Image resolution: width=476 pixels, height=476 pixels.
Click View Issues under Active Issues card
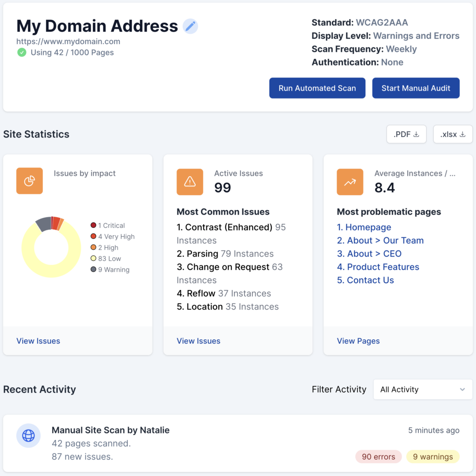(x=198, y=341)
